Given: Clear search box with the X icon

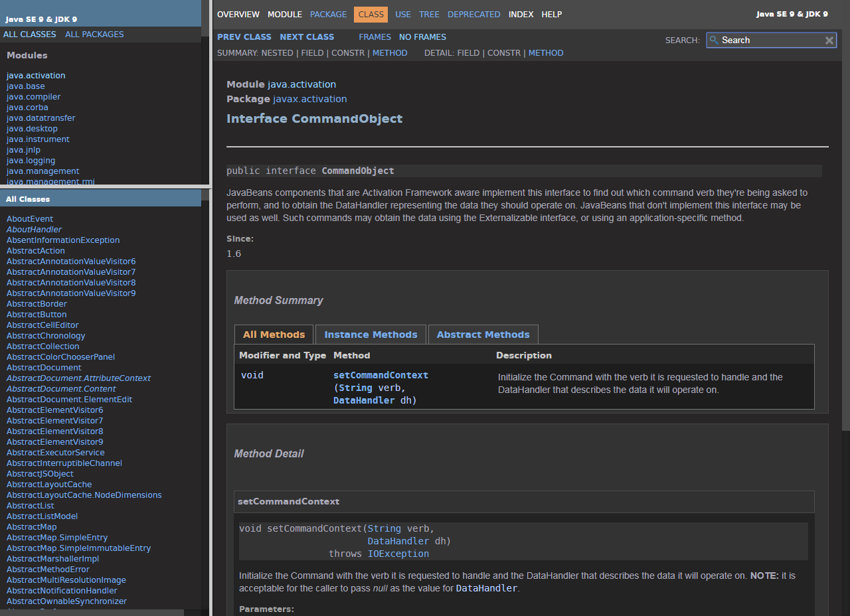Looking at the screenshot, I should pyautogui.click(x=829, y=40).
